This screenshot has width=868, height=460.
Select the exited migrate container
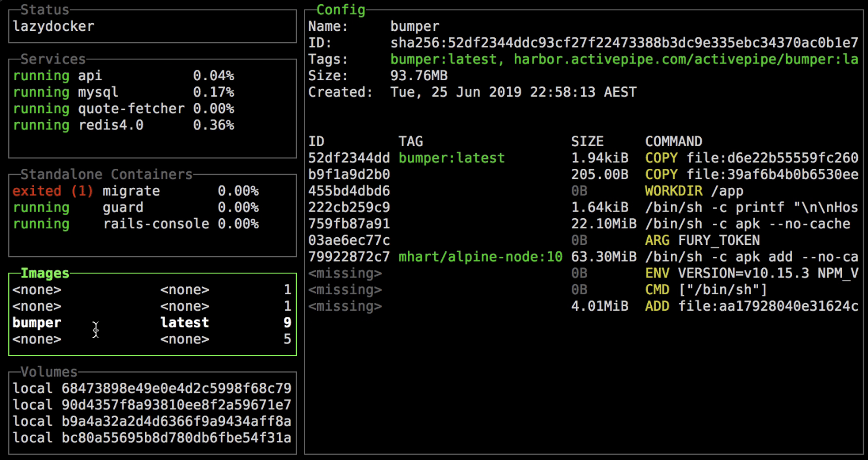click(x=135, y=191)
